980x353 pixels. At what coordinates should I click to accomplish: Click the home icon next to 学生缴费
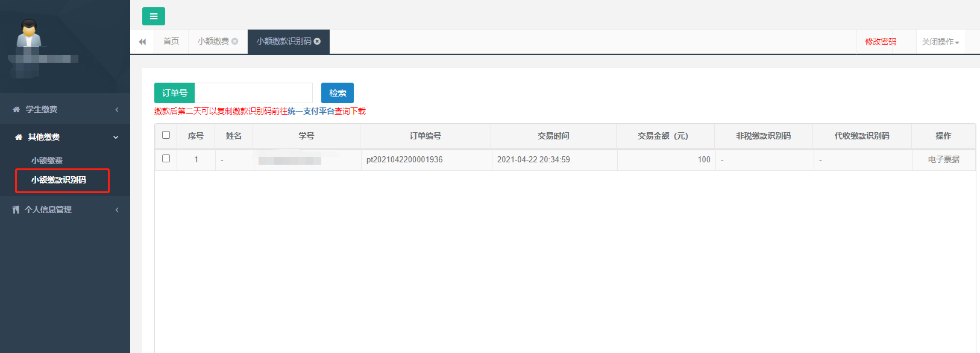tap(16, 110)
